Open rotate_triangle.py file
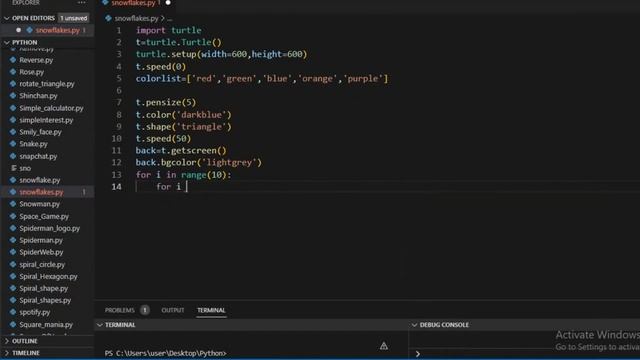This screenshot has height=360, width=640. point(47,84)
